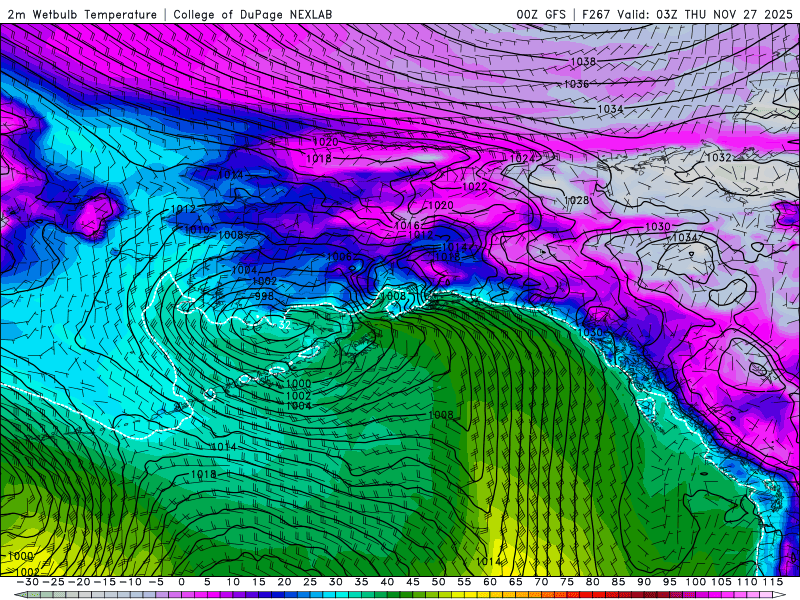Click the 55 value on color scale
Screen dimensions: 800x600
[x=464, y=582]
